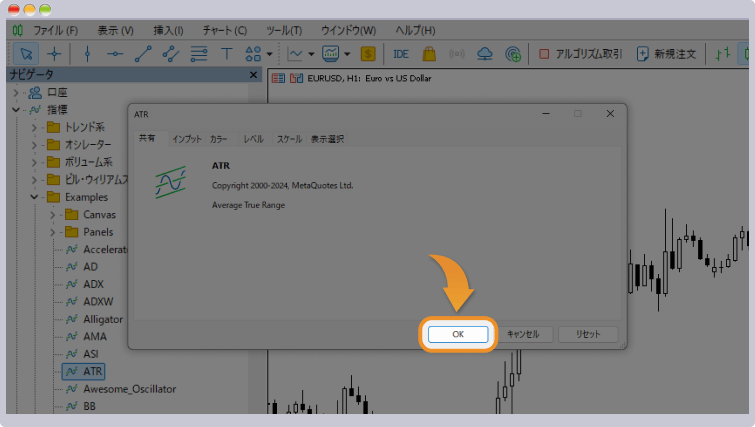Collapse the Examples folder
The height and width of the screenshot is (427, 755).
36,197
